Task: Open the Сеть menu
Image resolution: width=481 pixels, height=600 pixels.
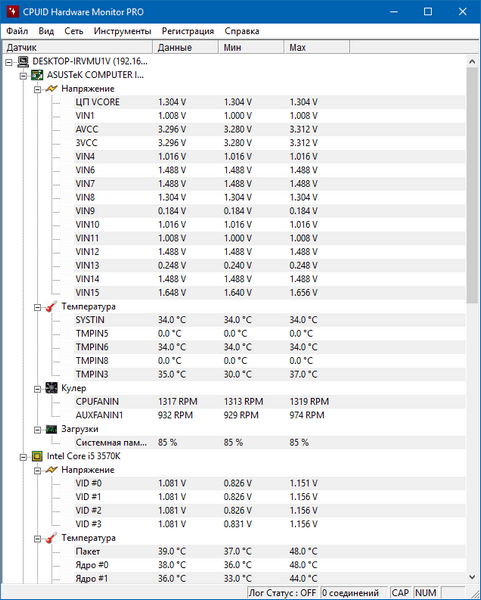Action: pos(73,31)
